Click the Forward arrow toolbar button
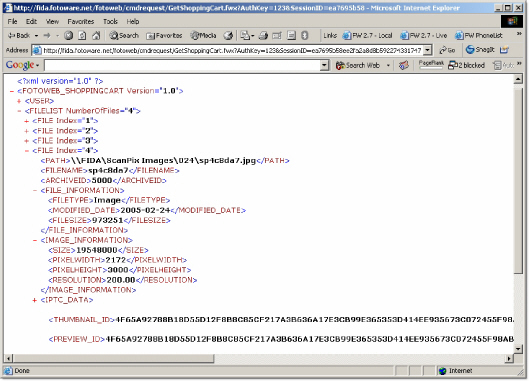 (47, 35)
